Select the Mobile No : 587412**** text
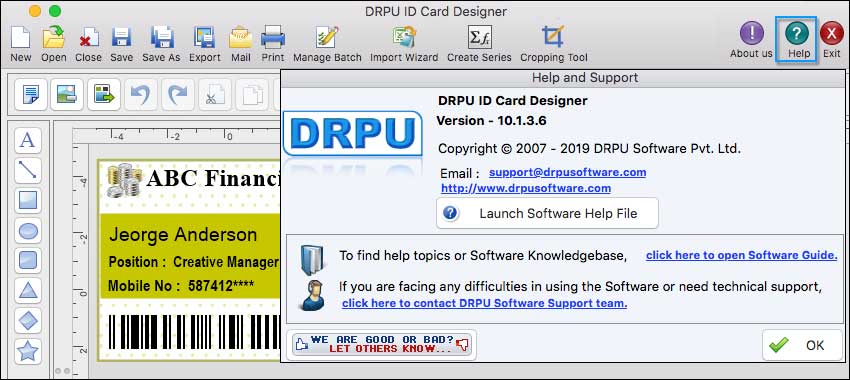850x380 pixels. (181, 286)
